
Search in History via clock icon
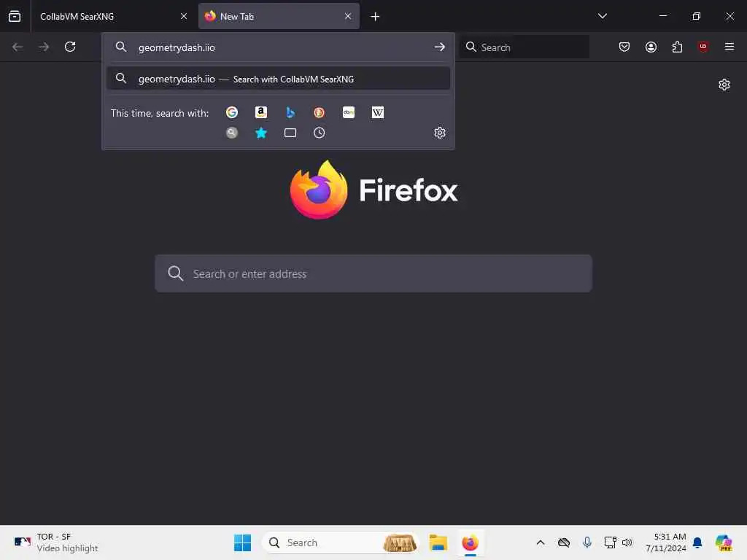point(320,133)
